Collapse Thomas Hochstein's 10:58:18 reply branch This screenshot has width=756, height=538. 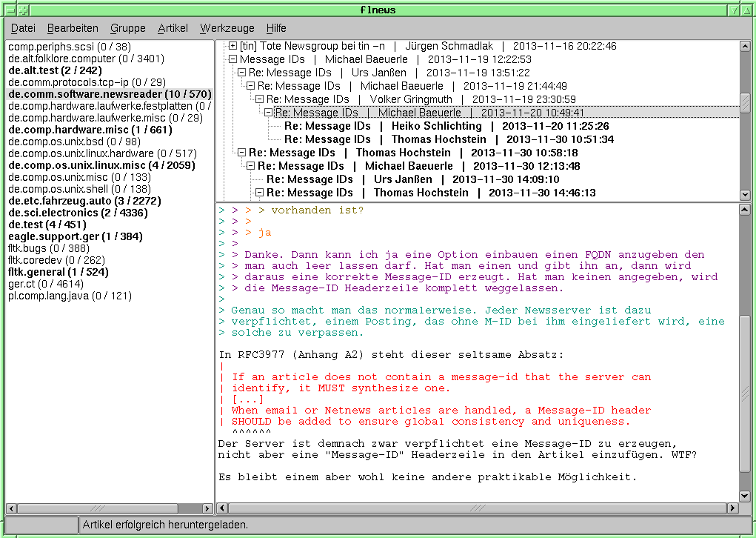242,153
